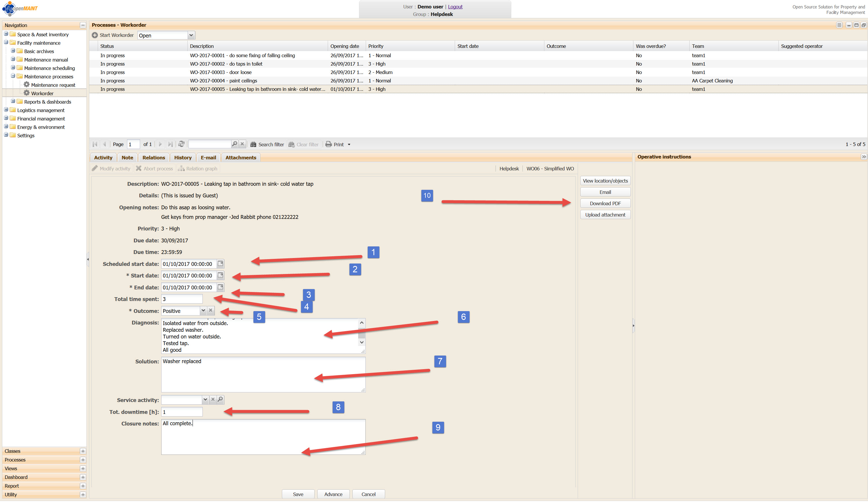Click the Service activity search magnifier
The height and width of the screenshot is (503, 868).
point(220,400)
